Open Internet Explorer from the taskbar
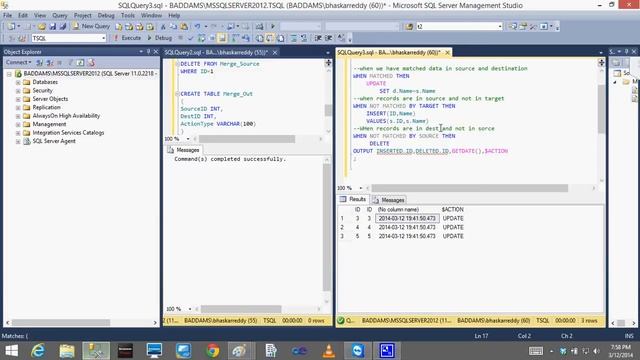The width and height of the screenshot is (640, 360). pos(38,351)
